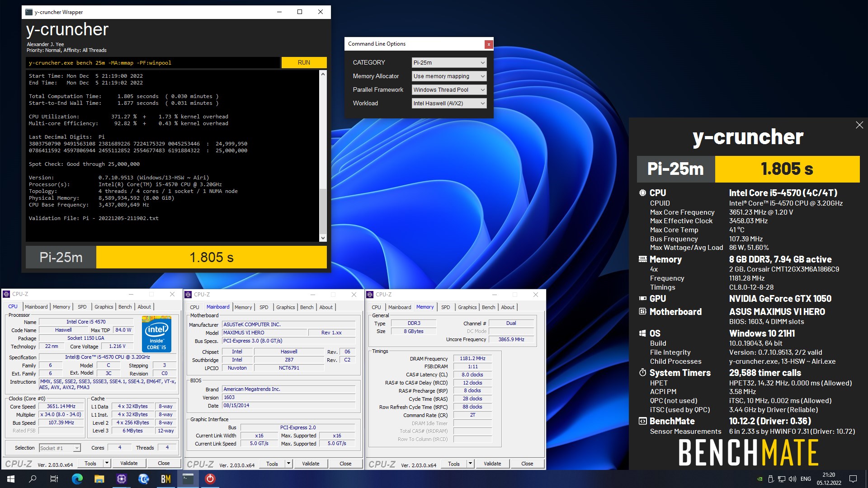
Task: Click the y-cruncher output vertical scrollbar
Action: pos(323,156)
